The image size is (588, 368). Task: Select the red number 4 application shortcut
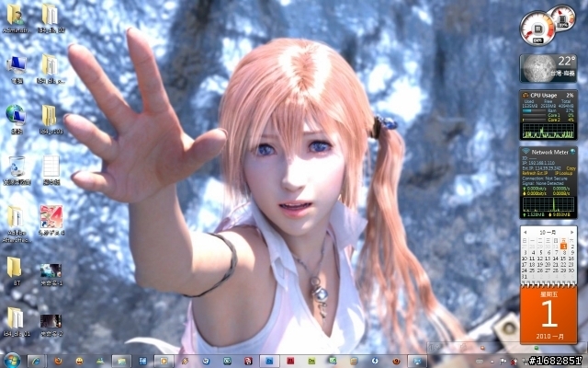click(51, 221)
